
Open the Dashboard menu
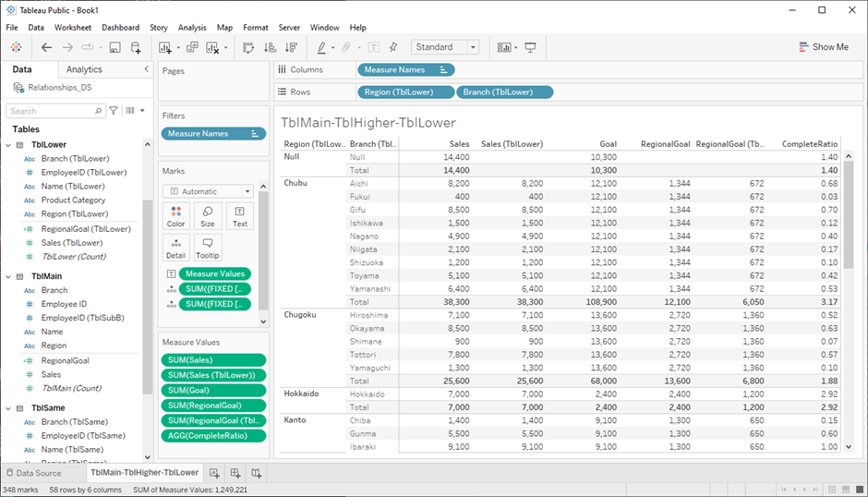(x=120, y=27)
